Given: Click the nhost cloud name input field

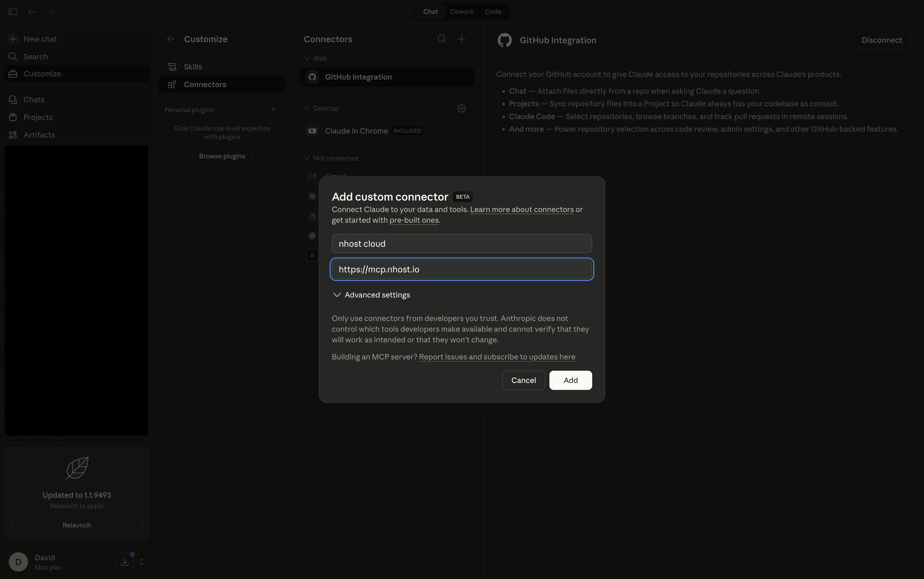Looking at the screenshot, I should [461, 244].
